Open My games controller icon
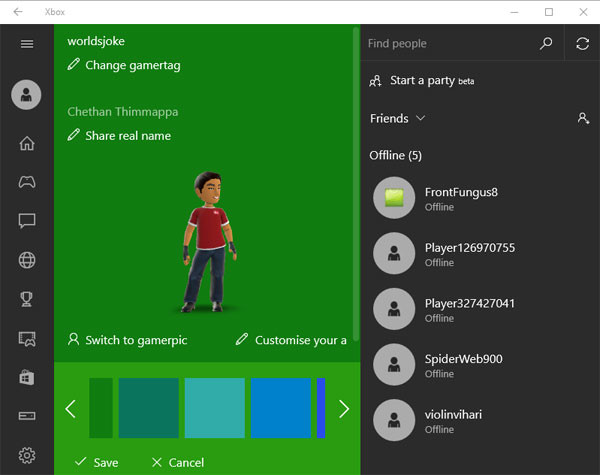The image size is (600, 475). [27, 182]
